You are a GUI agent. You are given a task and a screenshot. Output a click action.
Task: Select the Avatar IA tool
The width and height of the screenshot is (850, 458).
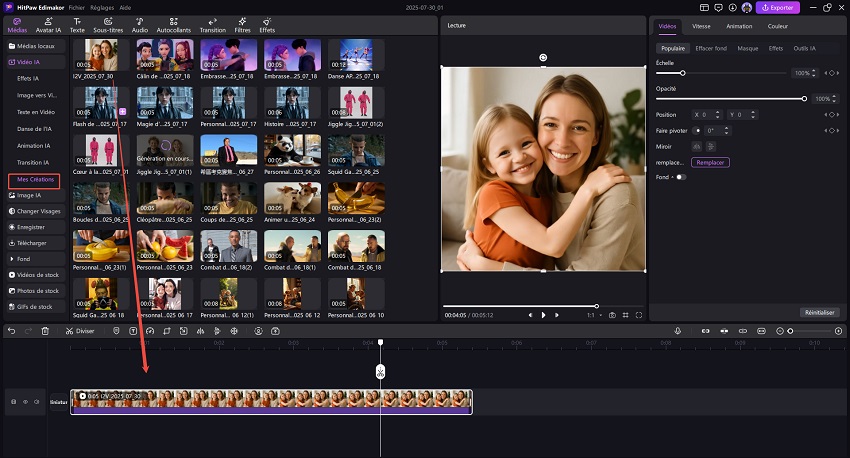coord(49,25)
